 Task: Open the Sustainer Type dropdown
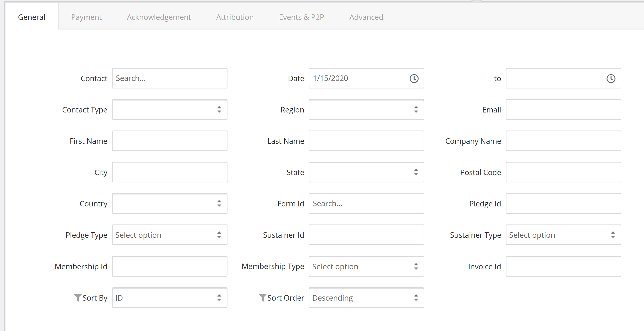(x=563, y=235)
